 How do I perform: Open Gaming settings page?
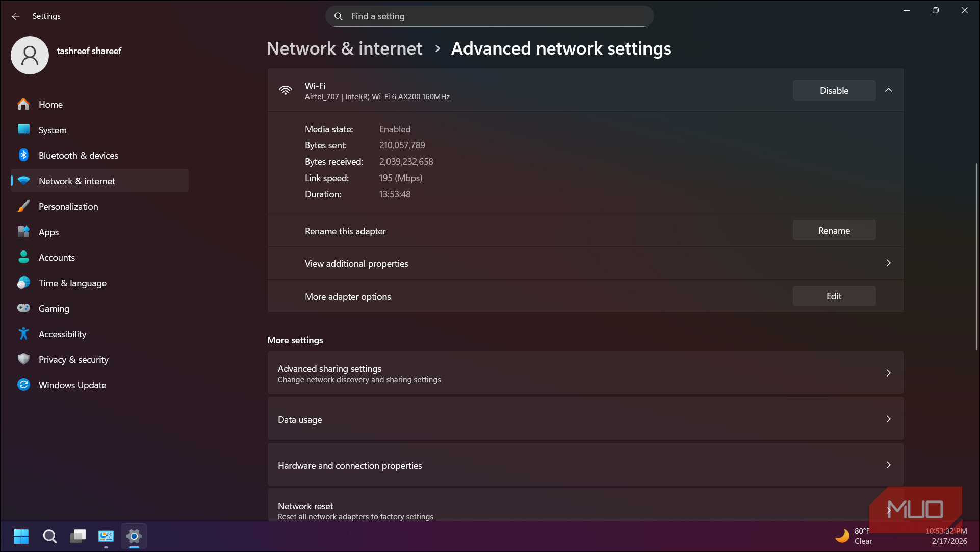(x=99, y=308)
